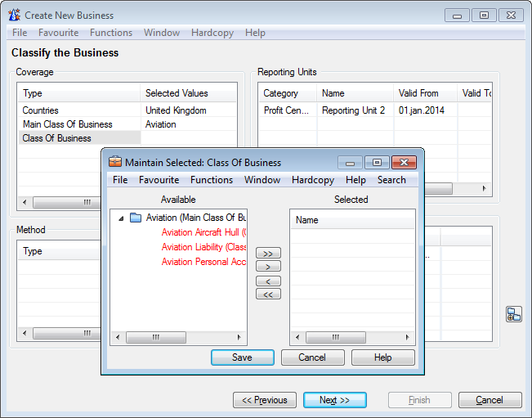Click the icon button right of Method panel
Image resolution: width=532 pixels, height=418 pixels.
[513, 314]
